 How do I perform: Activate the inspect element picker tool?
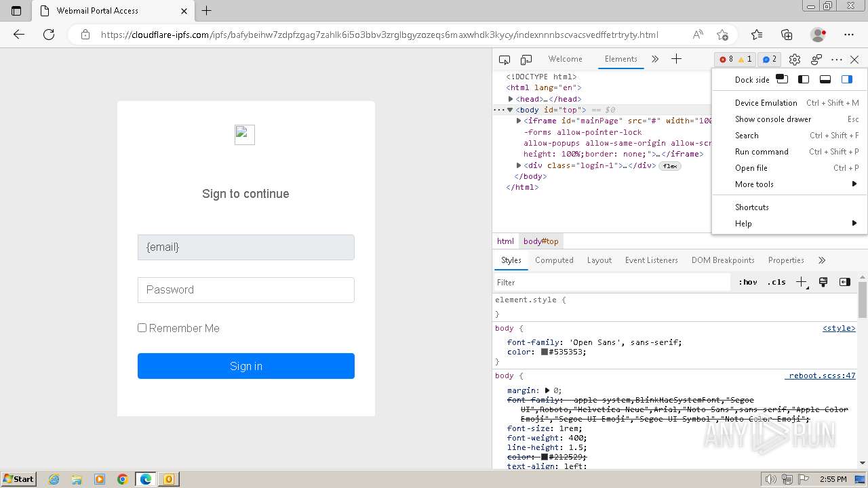tap(505, 60)
